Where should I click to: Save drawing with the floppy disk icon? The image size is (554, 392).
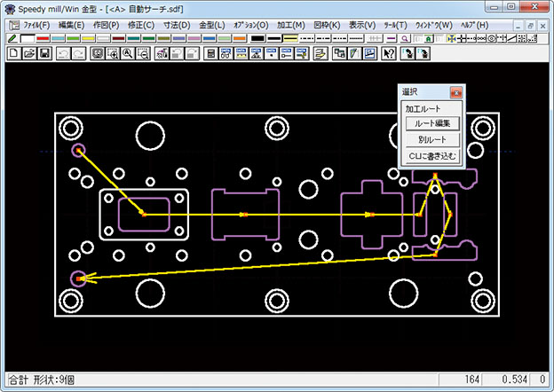43,53
